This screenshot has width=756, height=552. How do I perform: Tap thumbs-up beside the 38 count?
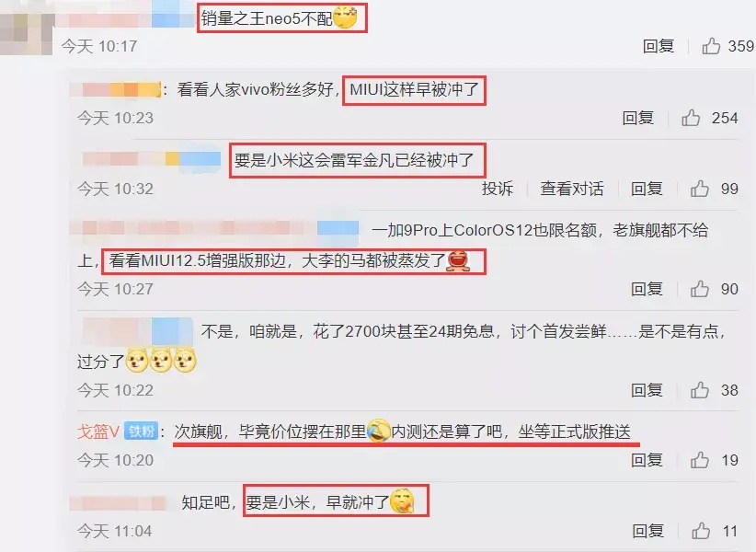[699, 390]
